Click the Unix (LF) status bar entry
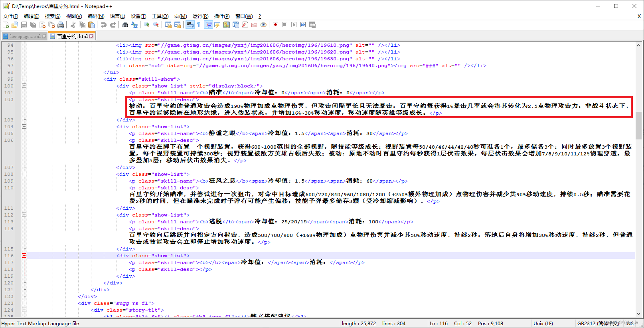The width and height of the screenshot is (644, 328). pyautogui.click(x=543, y=324)
